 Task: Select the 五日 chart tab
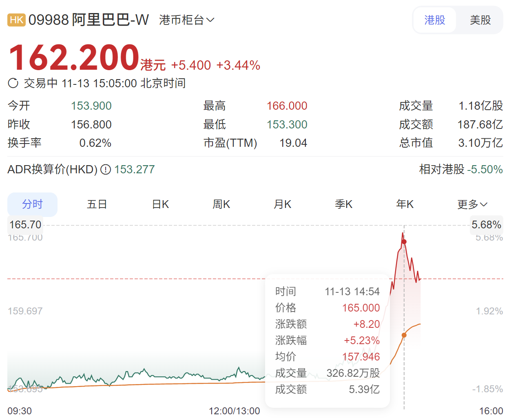[x=97, y=204]
